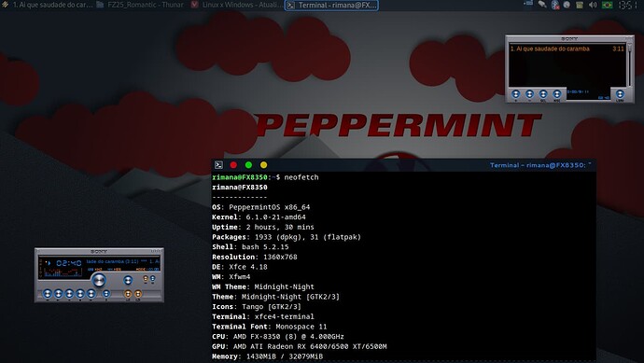Stop playback in the Sony player
The image size is (644, 363).
click(x=80, y=294)
